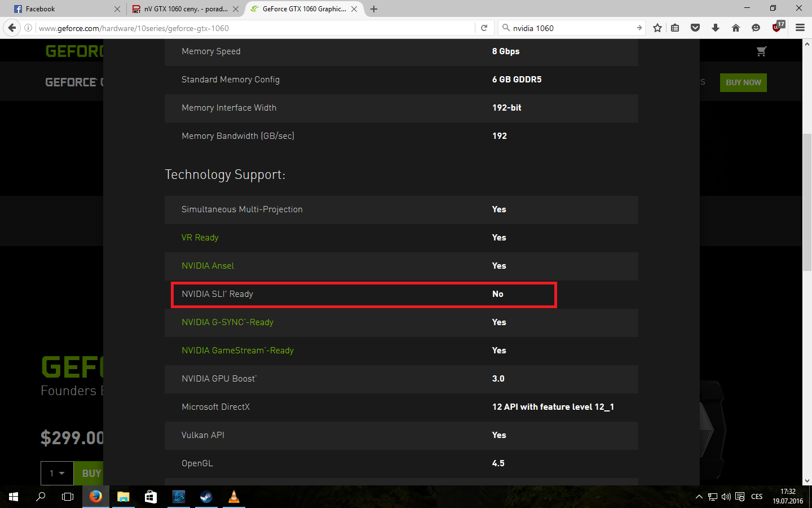Open the Action Center notifications icon

click(x=740, y=497)
